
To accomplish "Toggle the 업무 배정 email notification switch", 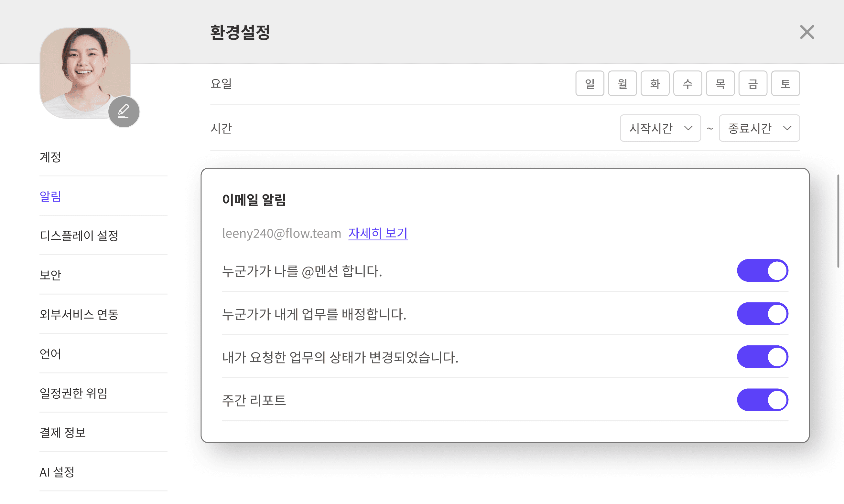I will click(x=762, y=314).
